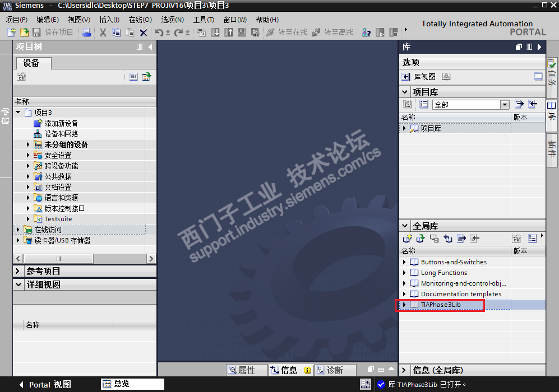The image size is (559, 392).
Task: Select Long Functions library
Action: click(443, 273)
